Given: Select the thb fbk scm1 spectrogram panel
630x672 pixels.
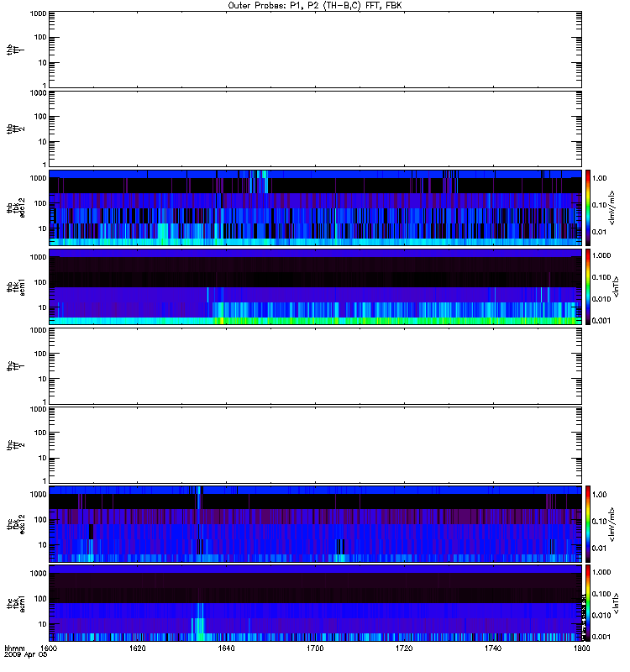Looking at the screenshot, I should [x=315, y=286].
